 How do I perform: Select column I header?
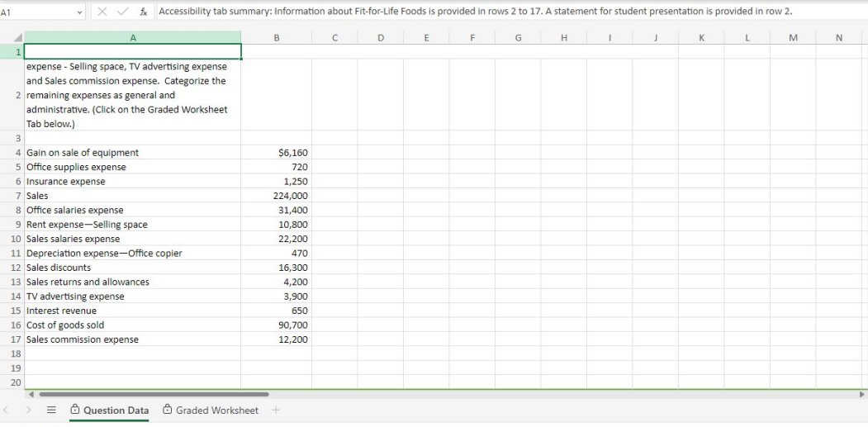(609, 38)
